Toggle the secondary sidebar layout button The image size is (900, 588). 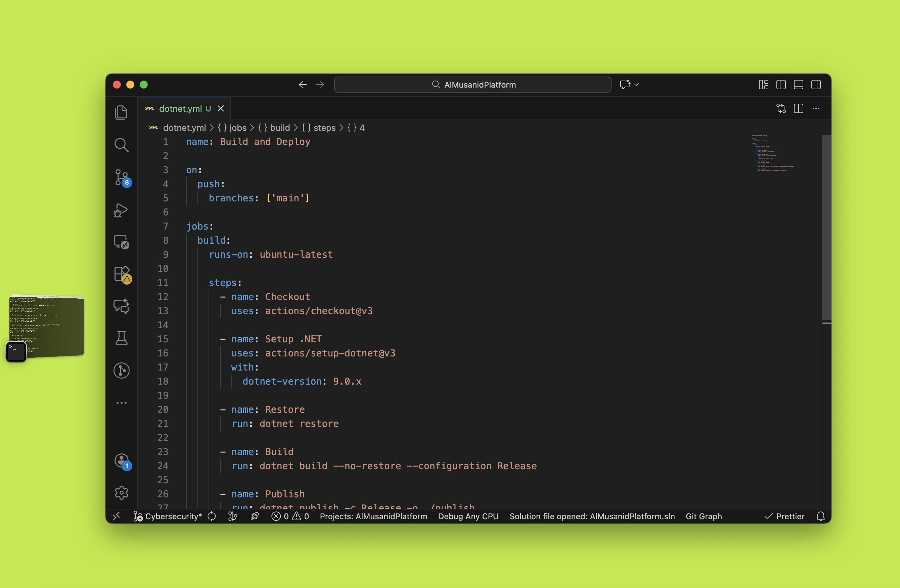[x=816, y=85]
